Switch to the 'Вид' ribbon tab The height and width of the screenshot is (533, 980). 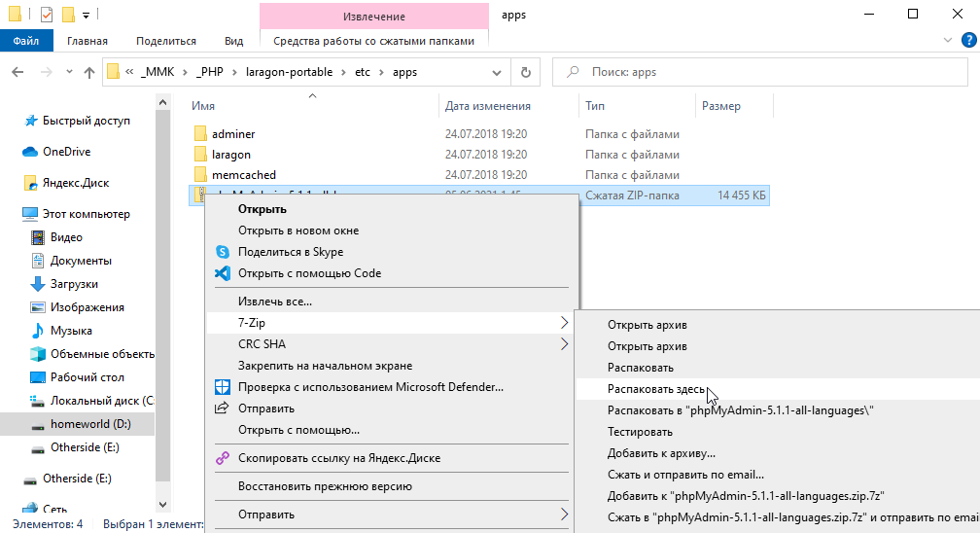click(x=233, y=41)
